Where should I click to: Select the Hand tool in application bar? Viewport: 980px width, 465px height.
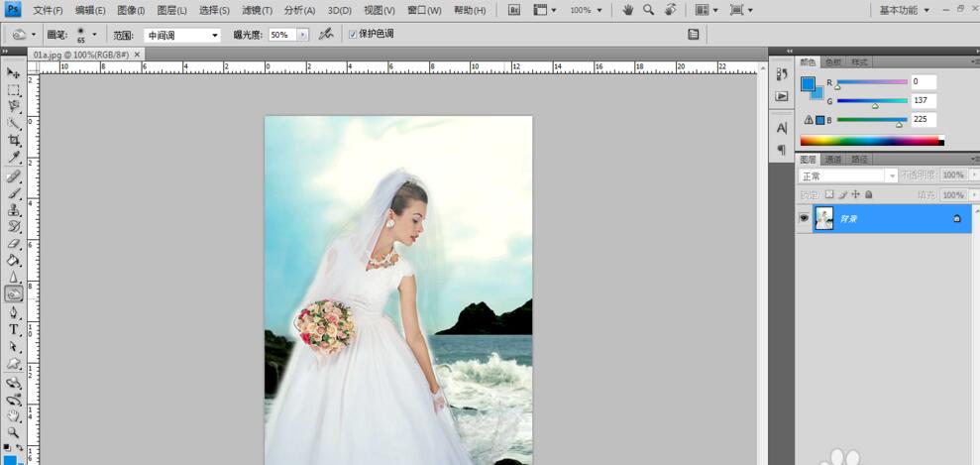(628, 10)
